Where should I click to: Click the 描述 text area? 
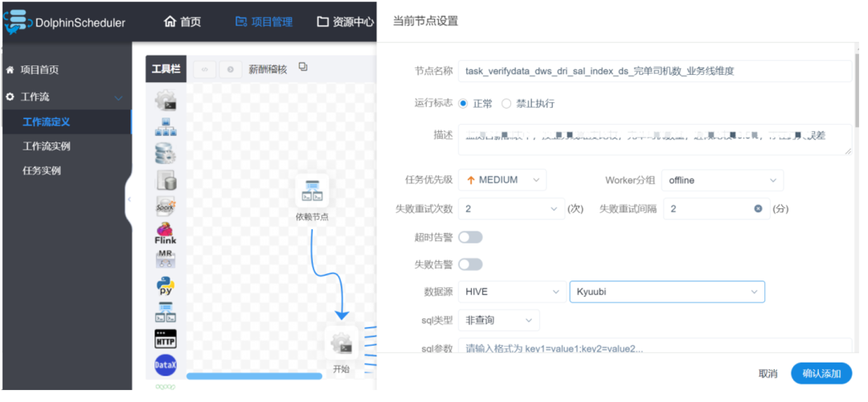(x=655, y=140)
